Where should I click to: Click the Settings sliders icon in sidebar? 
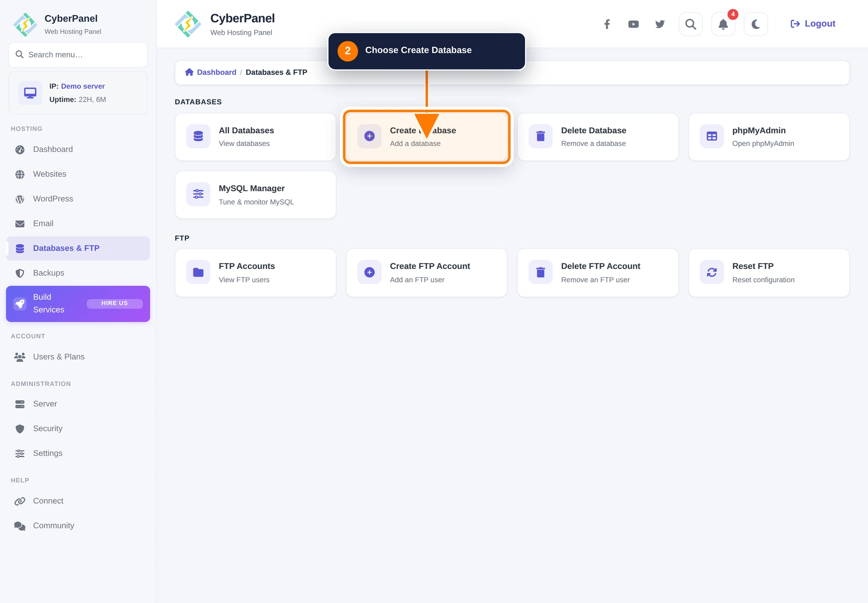(20, 454)
